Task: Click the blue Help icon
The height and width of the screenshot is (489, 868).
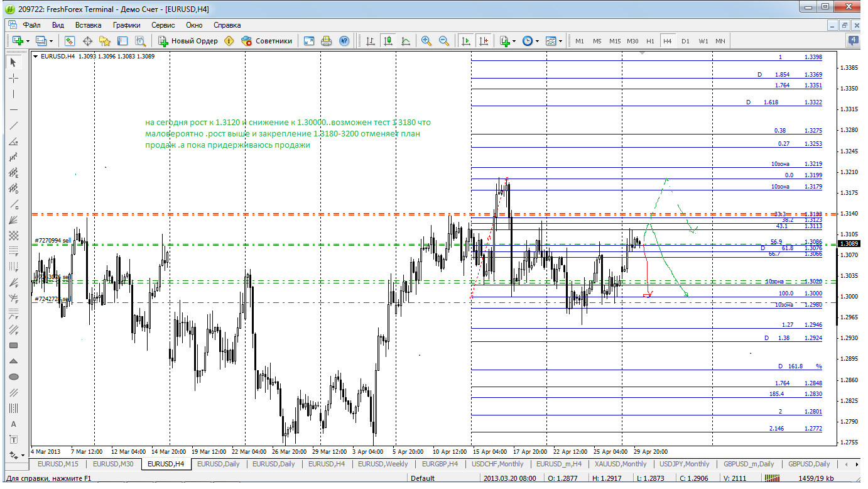Action: tap(344, 41)
